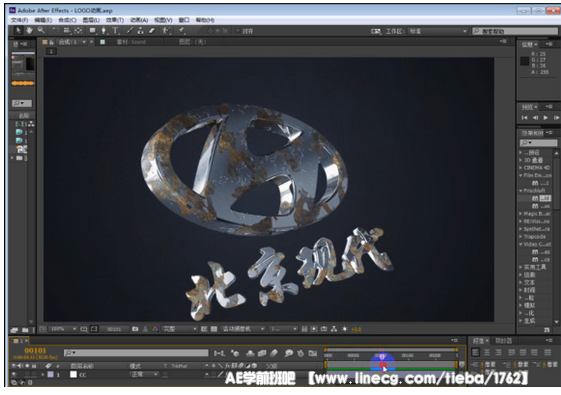
Task: Expand the CINEMA 4D effects category
Action: [535, 167]
